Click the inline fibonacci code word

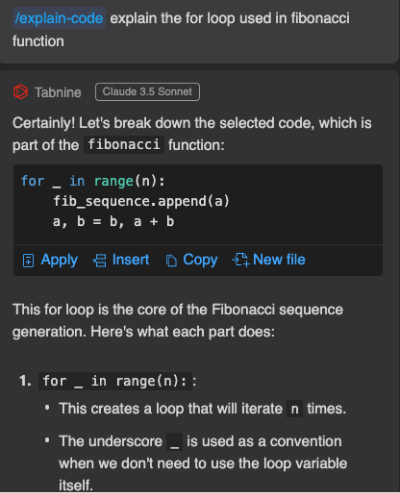[x=124, y=145]
